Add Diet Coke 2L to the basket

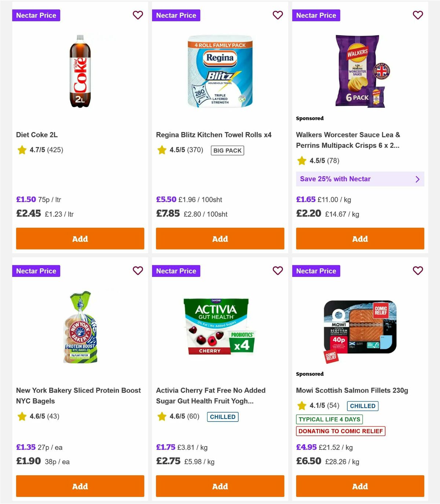[80, 238]
